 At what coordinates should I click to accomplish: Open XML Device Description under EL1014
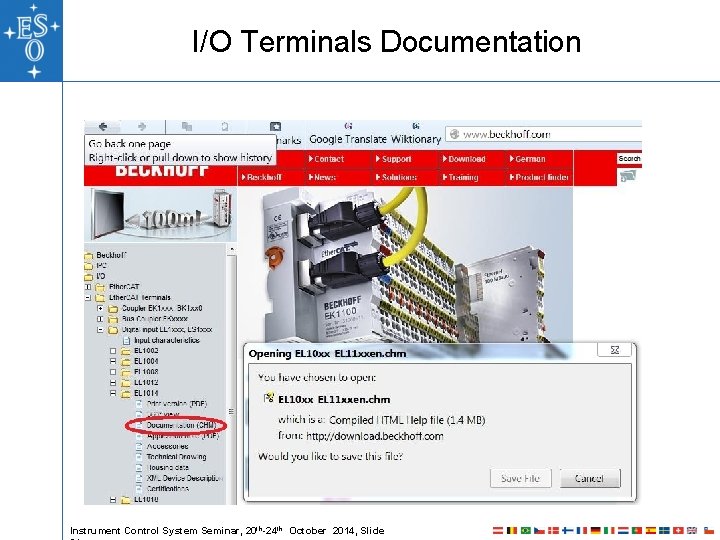[184, 478]
